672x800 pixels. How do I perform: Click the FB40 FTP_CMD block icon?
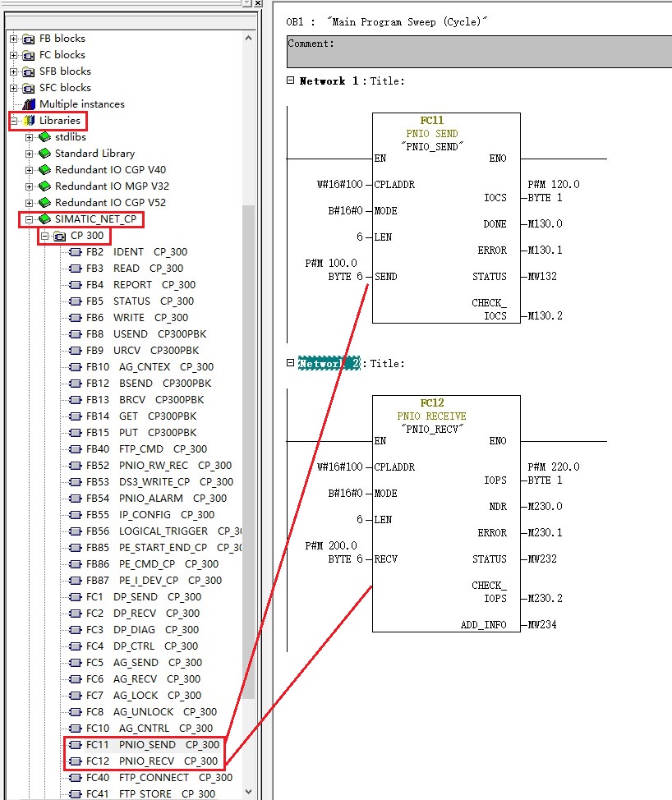[x=76, y=449]
